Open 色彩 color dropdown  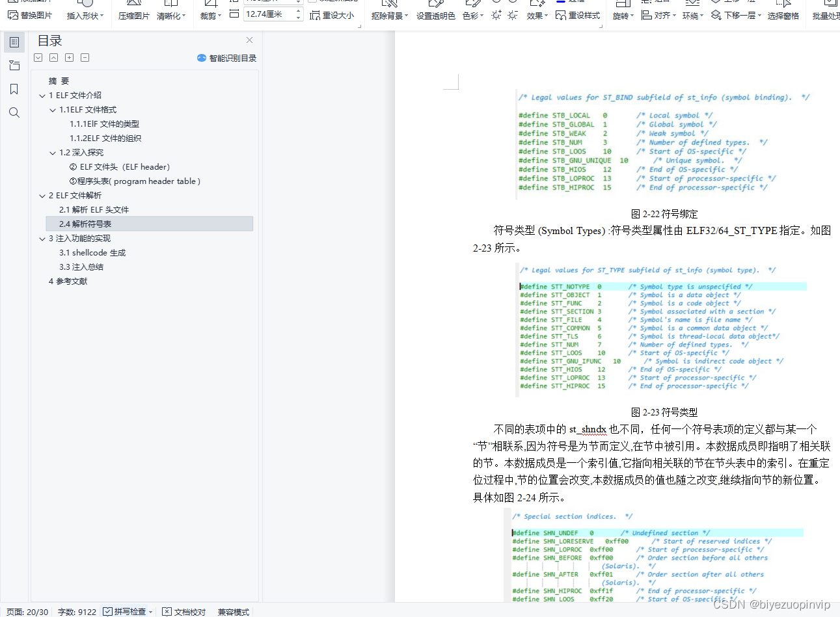473,16
